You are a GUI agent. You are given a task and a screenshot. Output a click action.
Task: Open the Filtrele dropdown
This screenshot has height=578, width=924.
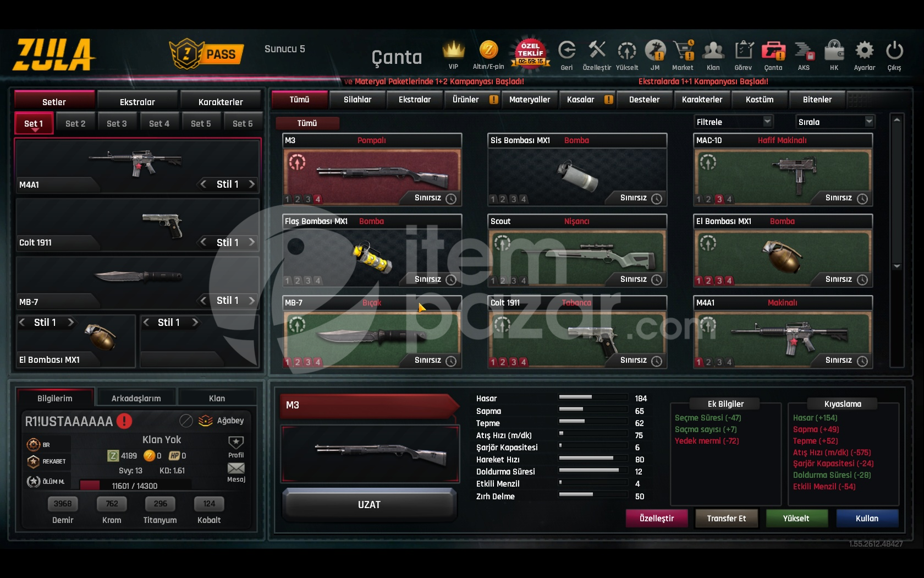point(733,122)
